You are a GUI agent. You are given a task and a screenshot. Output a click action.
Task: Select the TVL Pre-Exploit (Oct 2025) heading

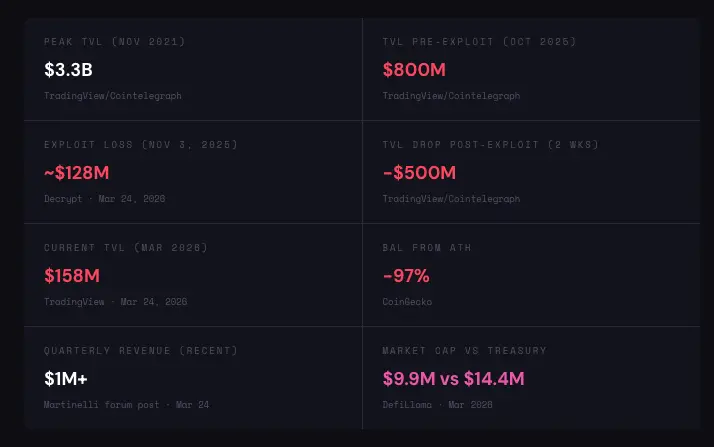point(479,41)
